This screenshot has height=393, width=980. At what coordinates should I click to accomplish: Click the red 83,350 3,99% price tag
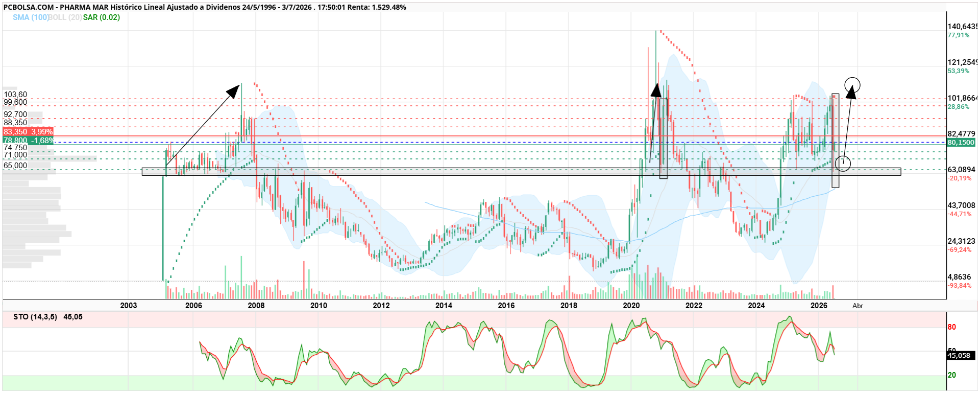28,132
